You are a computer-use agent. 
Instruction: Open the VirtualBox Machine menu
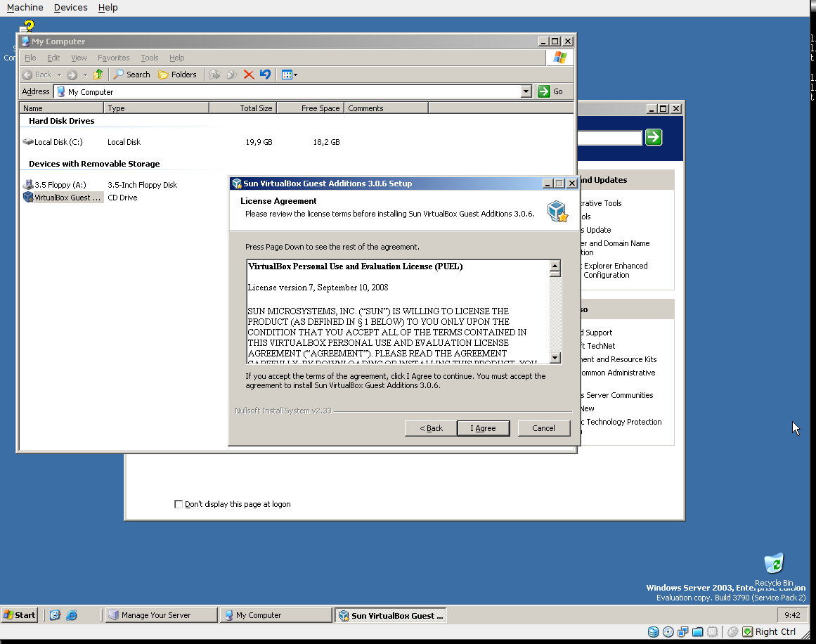point(25,7)
